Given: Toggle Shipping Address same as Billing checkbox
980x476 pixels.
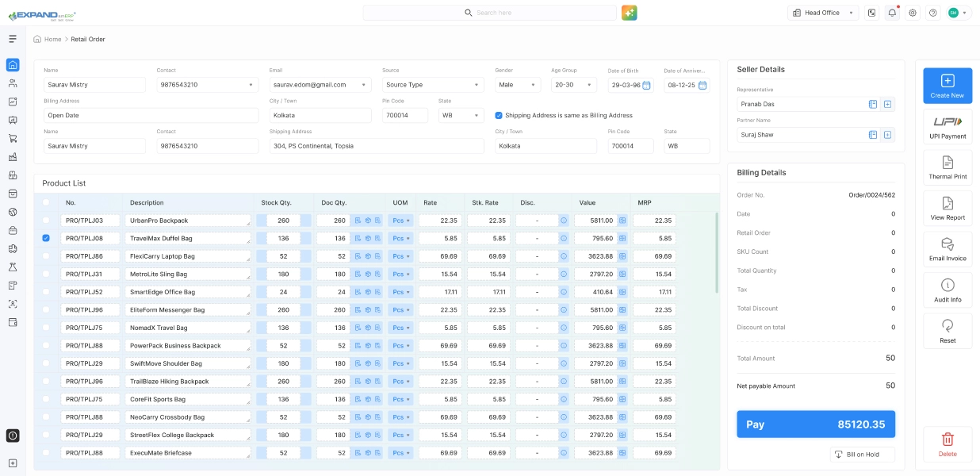Looking at the screenshot, I should pyautogui.click(x=499, y=115).
